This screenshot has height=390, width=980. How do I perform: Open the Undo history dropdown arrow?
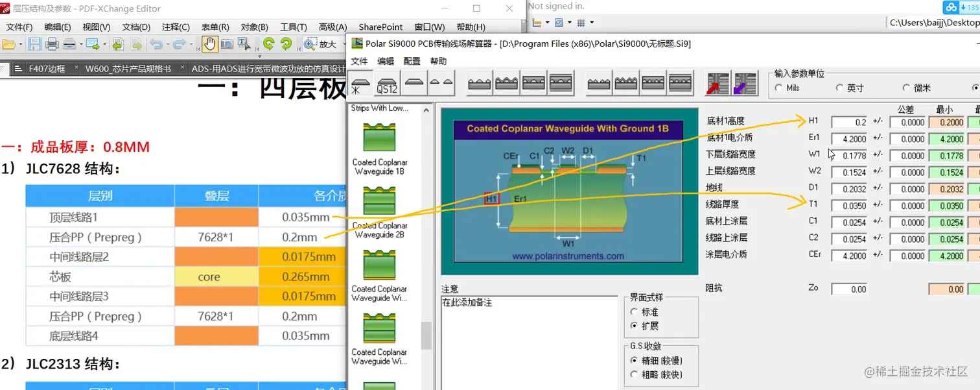pos(167,45)
